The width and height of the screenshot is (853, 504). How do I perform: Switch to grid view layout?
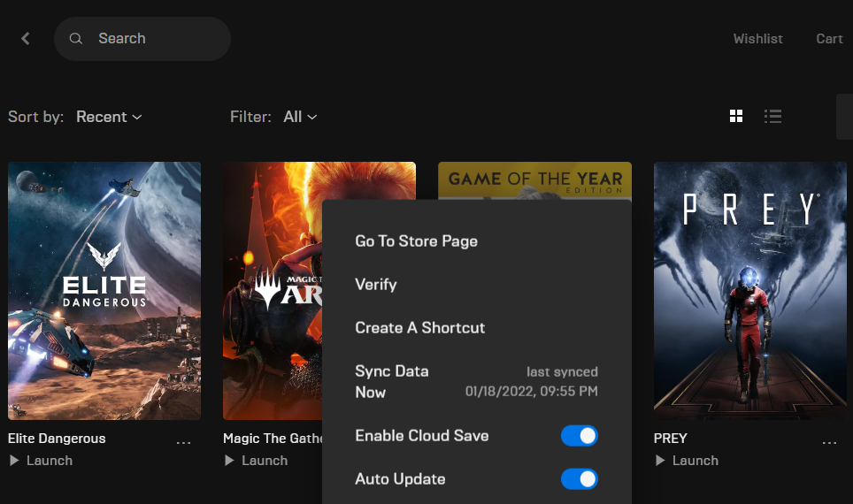coord(736,116)
